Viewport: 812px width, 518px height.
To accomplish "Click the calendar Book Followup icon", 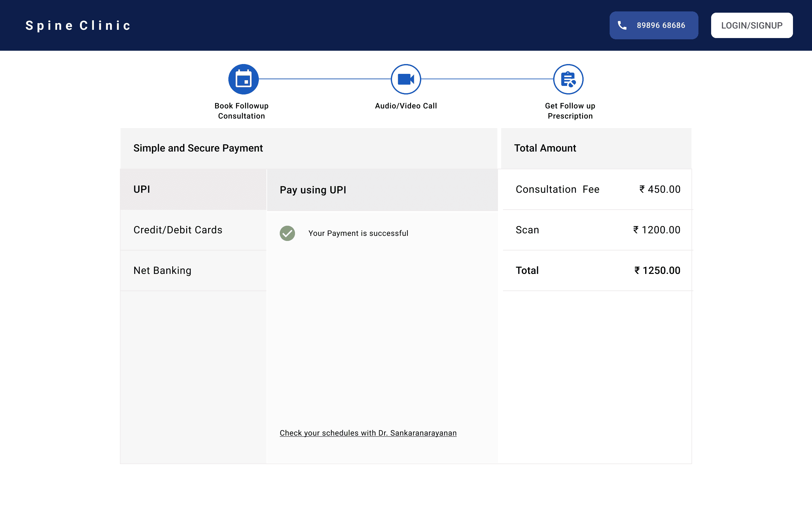I will [x=243, y=79].
